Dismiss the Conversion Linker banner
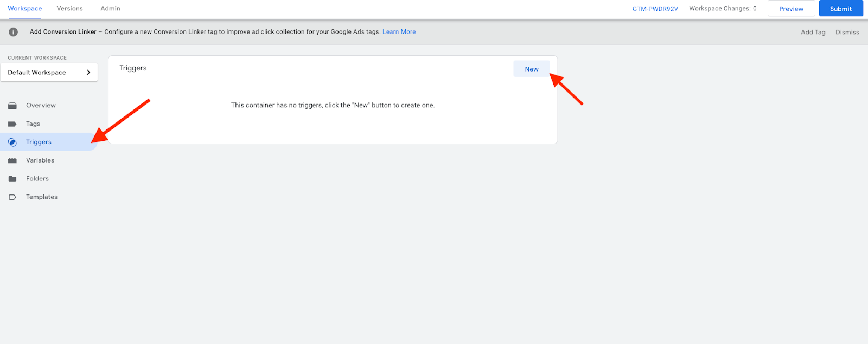This screenshot has width=868, height=344. click(847, 33)
